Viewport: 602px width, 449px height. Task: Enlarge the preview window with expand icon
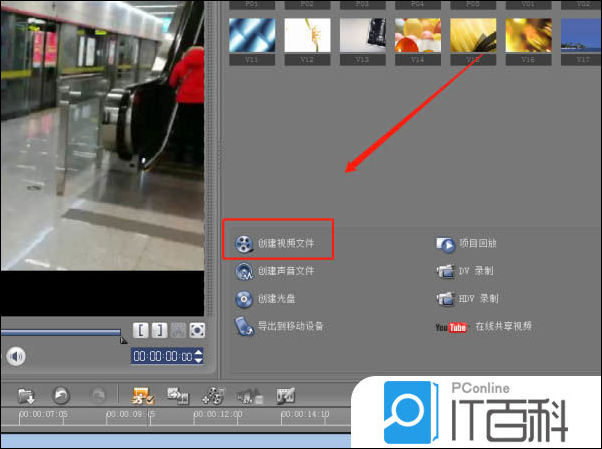pyautogui.click(x=197, y=330)
